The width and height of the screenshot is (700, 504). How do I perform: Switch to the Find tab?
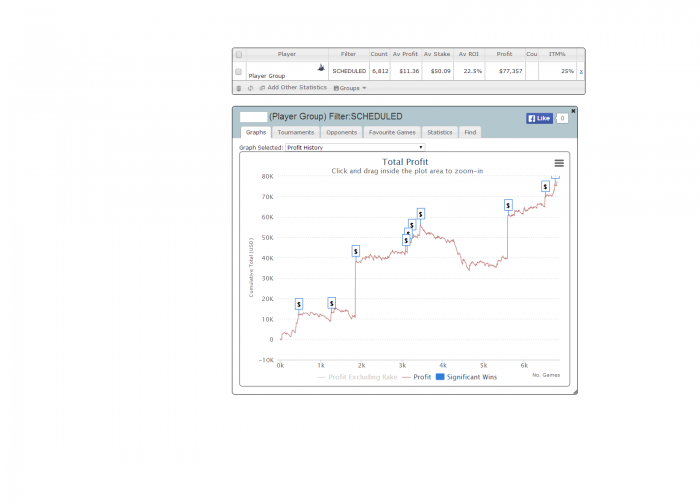[x=470, y=132]
